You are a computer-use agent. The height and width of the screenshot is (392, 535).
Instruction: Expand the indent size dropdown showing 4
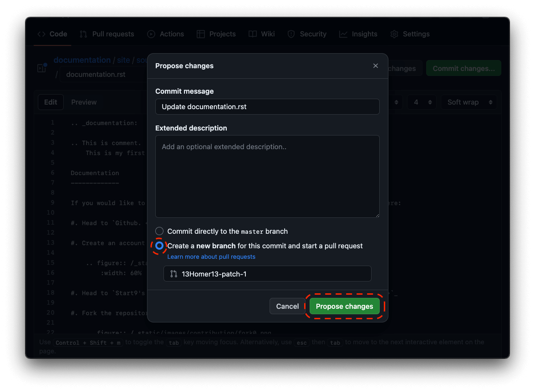pyautogui.click(x=422, y=102)
